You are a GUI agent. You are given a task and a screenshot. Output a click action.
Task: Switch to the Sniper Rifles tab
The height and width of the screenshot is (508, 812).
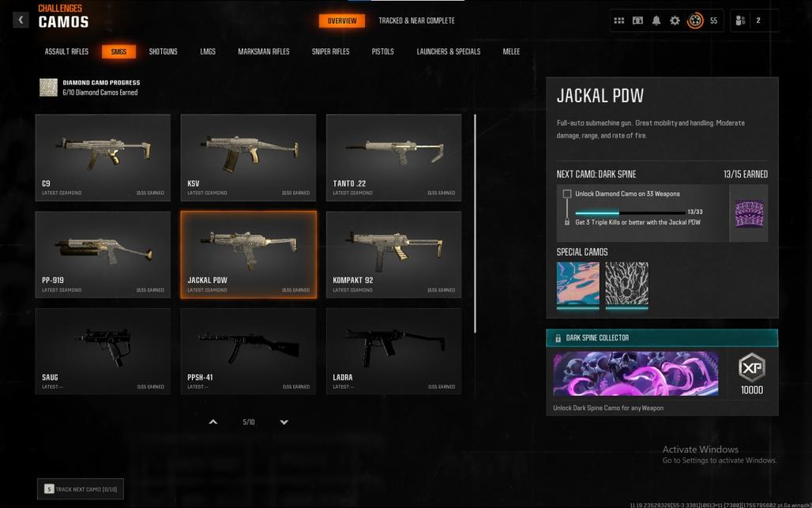click(330, 51)
